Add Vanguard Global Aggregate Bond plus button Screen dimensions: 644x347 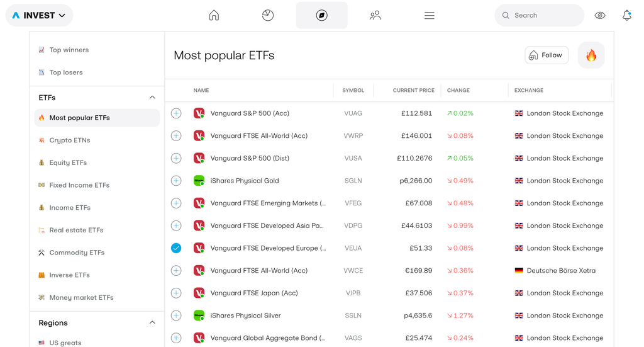click(x=176, y=338)
